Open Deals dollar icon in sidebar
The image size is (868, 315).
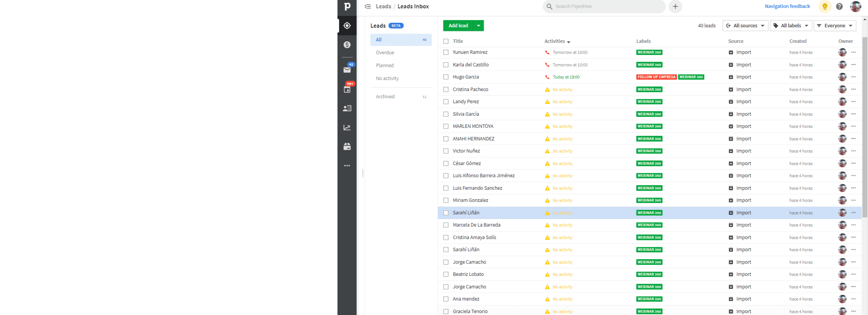pyautogui.click(x=347, y=45)
